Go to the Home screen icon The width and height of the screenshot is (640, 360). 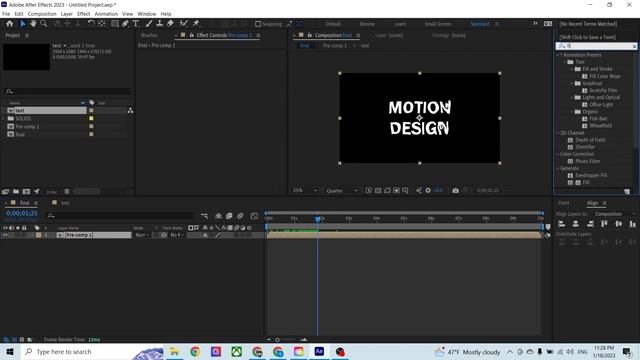coord(9,24)
